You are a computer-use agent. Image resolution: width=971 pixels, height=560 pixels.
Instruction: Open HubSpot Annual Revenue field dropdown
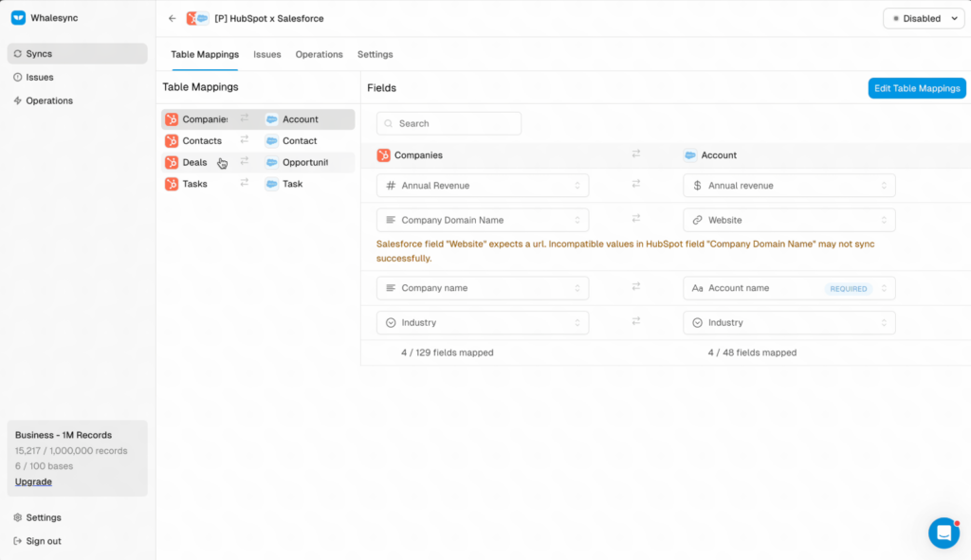[x=483, y=186]
